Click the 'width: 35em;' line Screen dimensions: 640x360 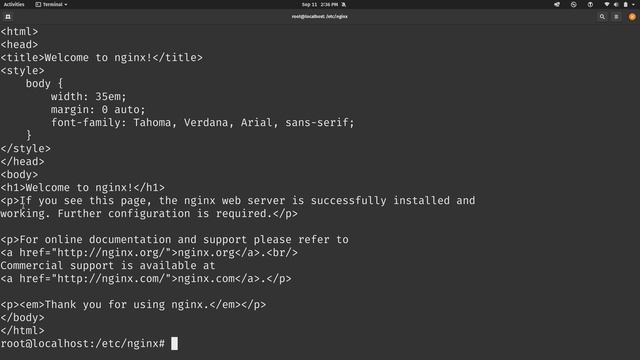tap(89, 97)
